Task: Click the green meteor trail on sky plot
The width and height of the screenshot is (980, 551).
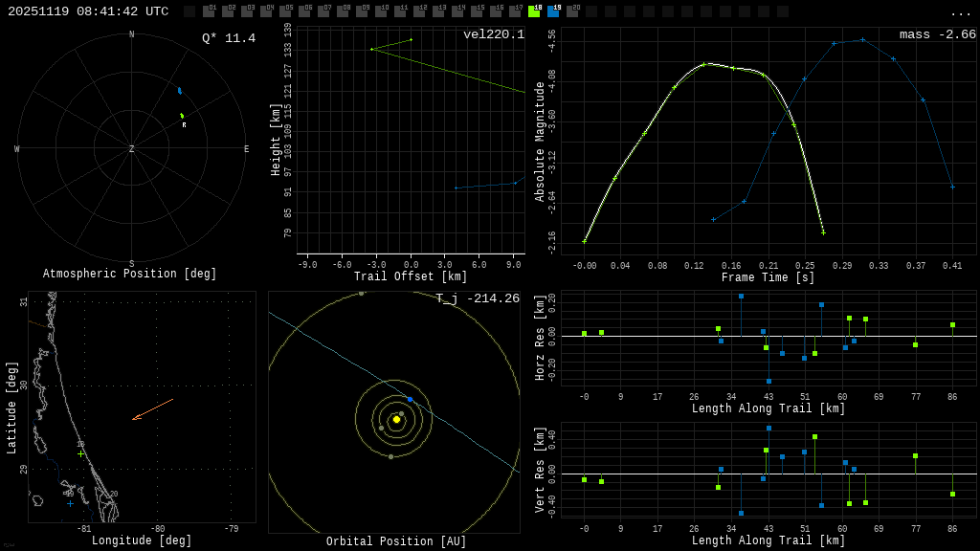Action: coord(182,116)
